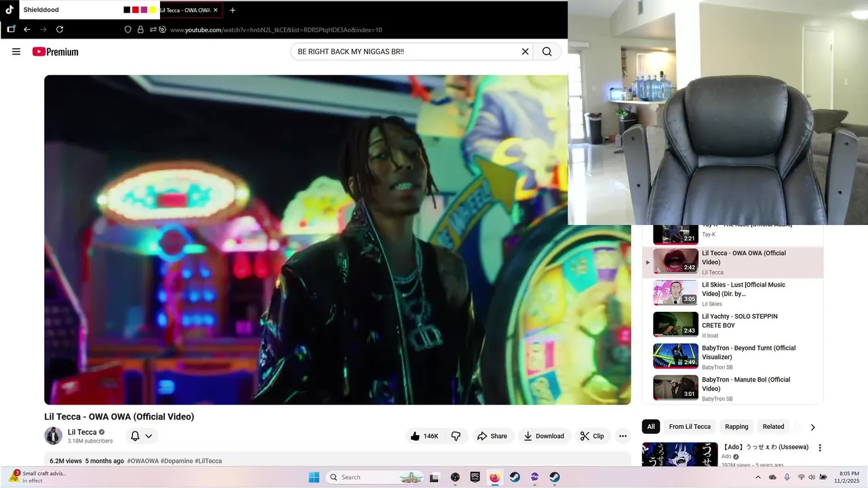Open the Wi-Fi network icon in tray
The image size is (868, 488).
[x=802, y=477]
